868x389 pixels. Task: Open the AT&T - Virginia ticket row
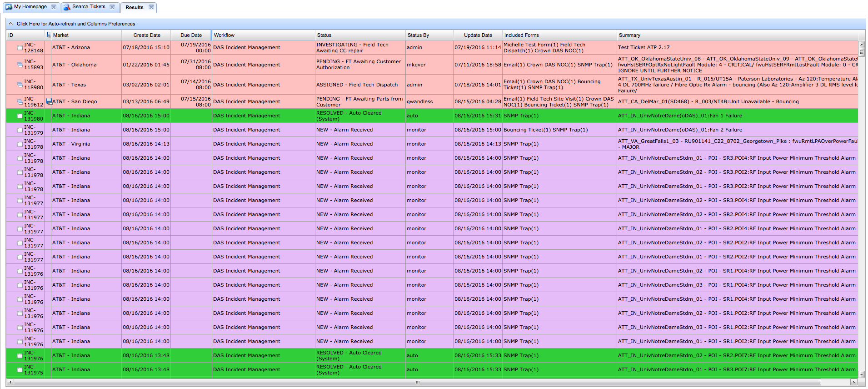71,144
